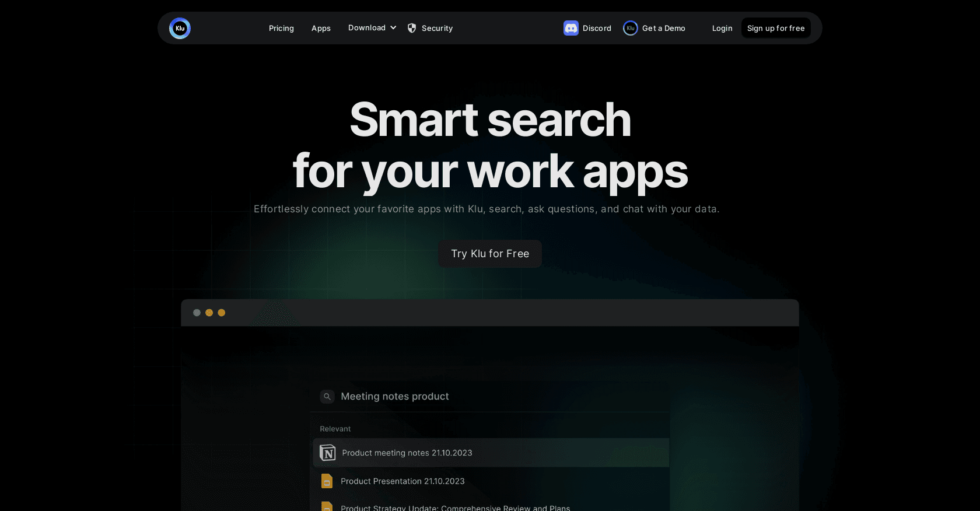Click the Relevant section label

[335, 429]
